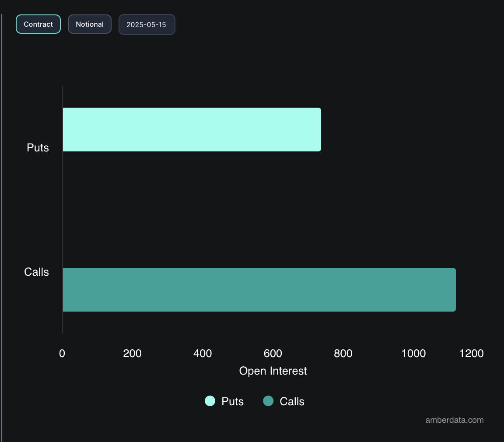Click the 1000 tick label on x-axis
Image resolution: width=504 pixels, height=442 pixels.
[413, 353]
